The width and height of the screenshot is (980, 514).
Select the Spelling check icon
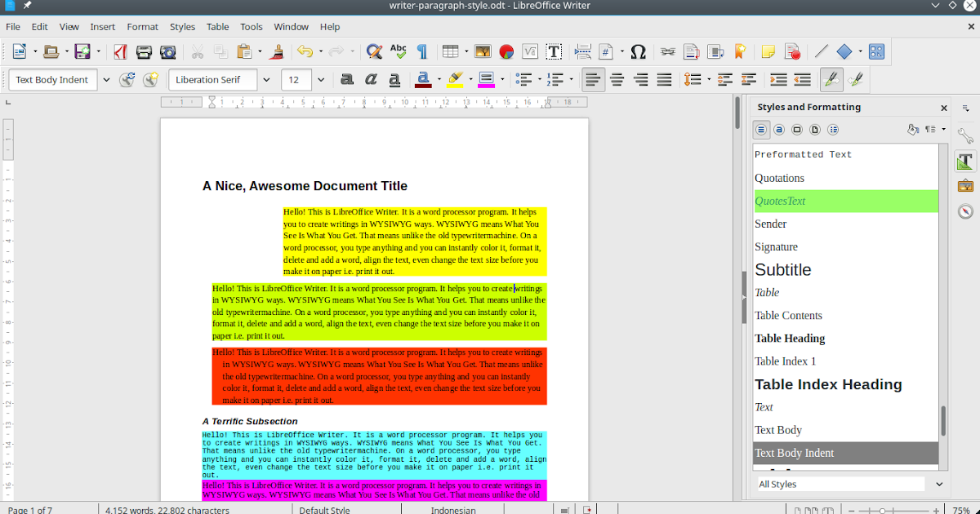pyautogui.click(x=398, y=51)
